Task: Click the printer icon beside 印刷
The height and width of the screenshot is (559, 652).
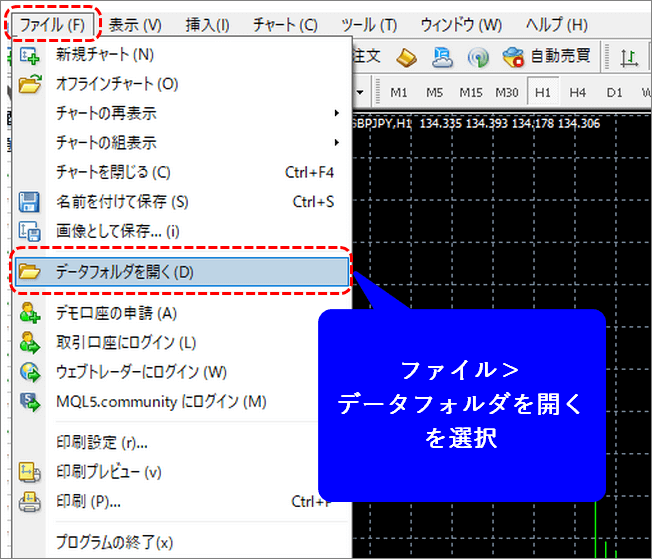Action: coord(30,502)
